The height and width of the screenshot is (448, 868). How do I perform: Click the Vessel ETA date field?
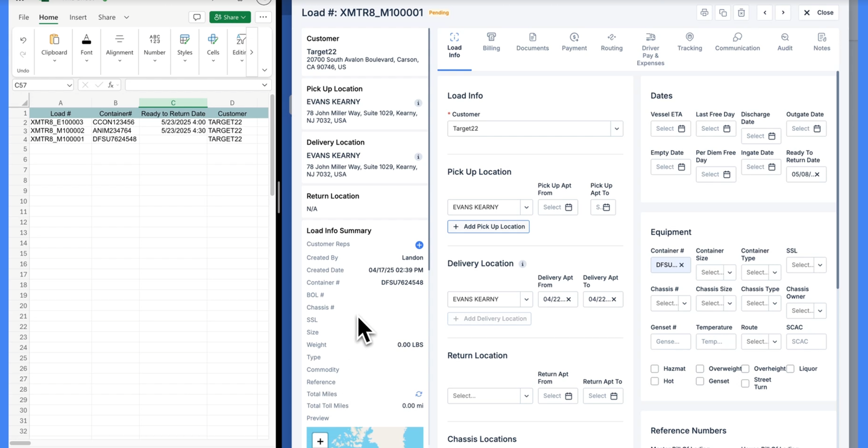click(670, 128)
